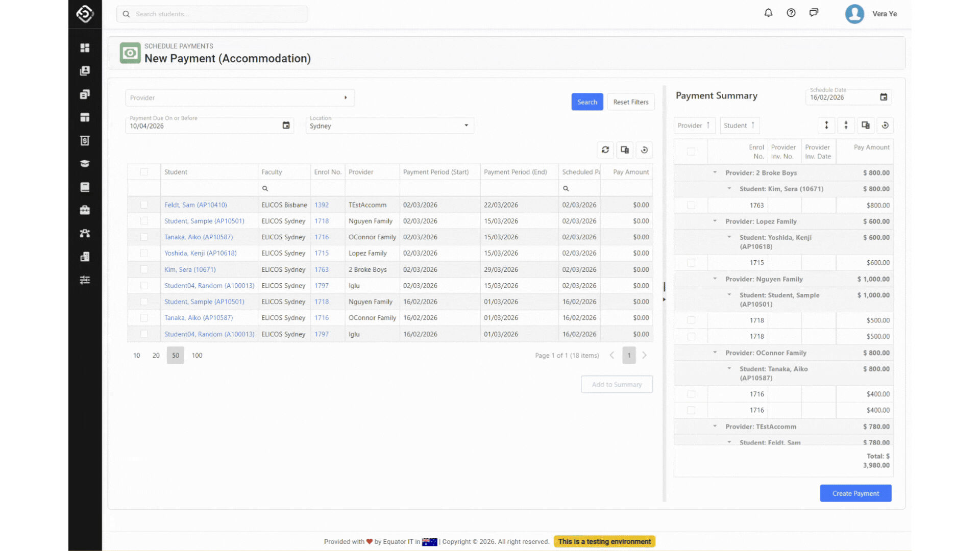This screenshot has height=551, width=980.
Task: Click the notifications bell icon
Action: click(768, 13)
